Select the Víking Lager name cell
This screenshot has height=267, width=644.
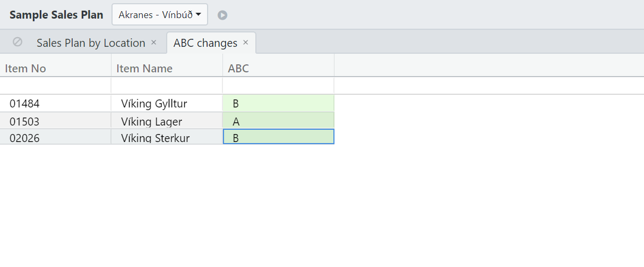point(167,121)
